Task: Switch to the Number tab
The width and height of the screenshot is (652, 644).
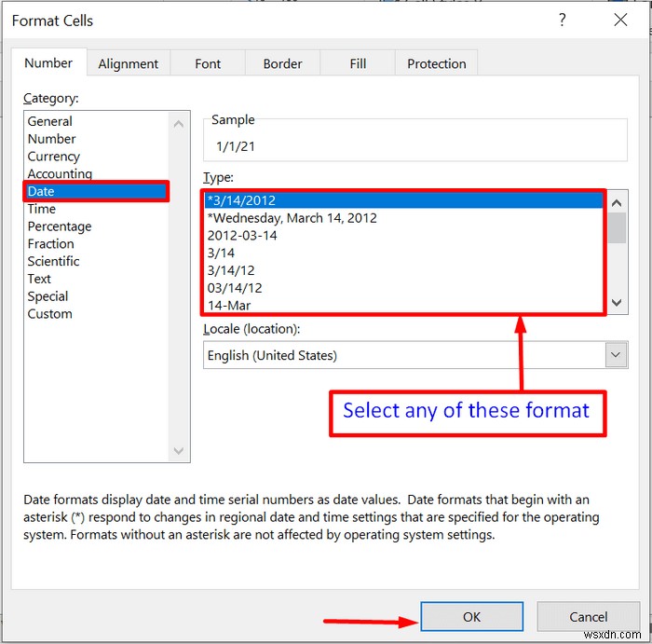Action: point(48,62)
